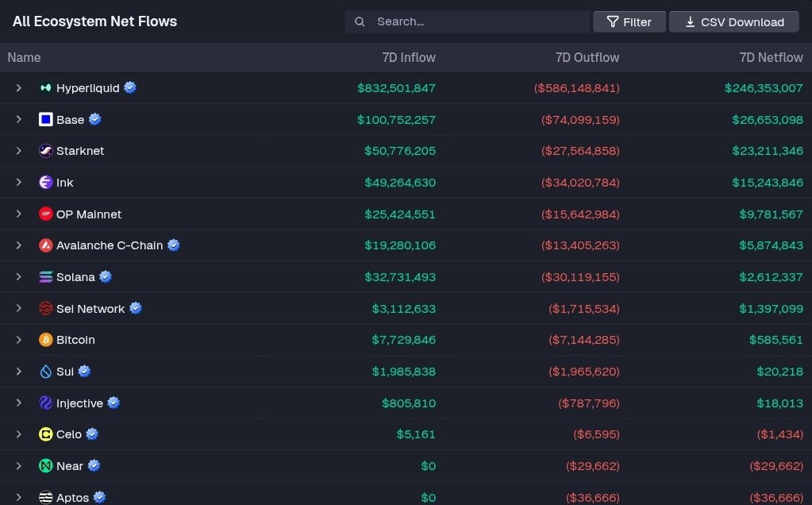Click the verified badge next to Solana
This screenshot has width=812, height=505.
coord(105,276)
